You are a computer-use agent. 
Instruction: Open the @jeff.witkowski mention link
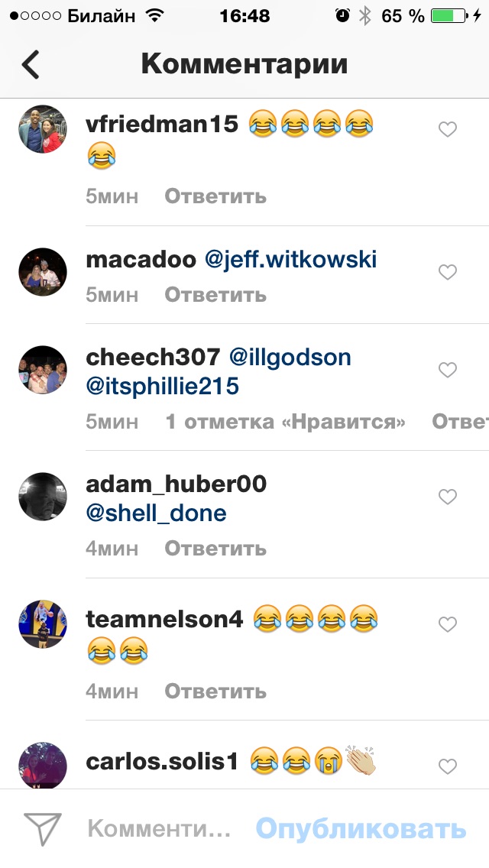click(291, 259)
